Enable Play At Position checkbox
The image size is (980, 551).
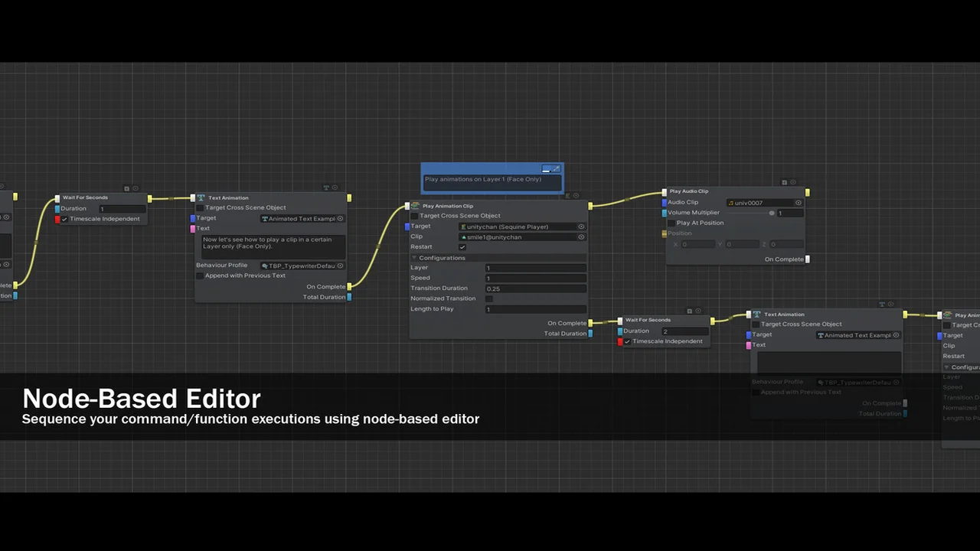point(671,223)
